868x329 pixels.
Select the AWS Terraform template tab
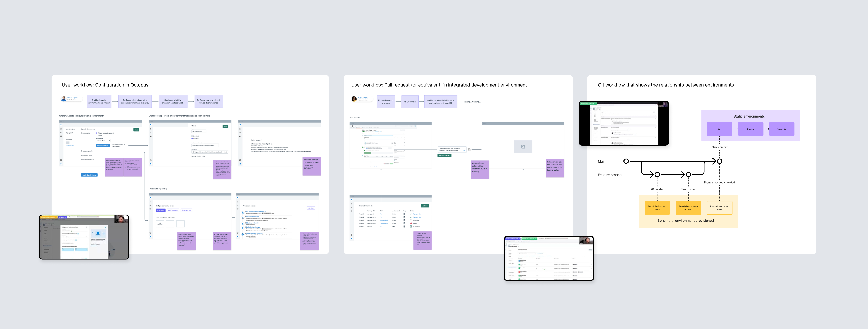pyautogui.click(x=173, y=210)
